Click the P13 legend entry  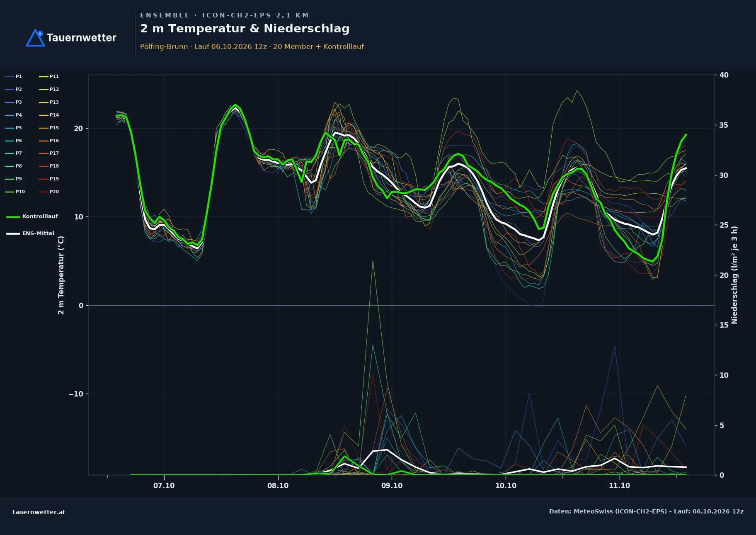pyautogui.click(x=49, y=102)
